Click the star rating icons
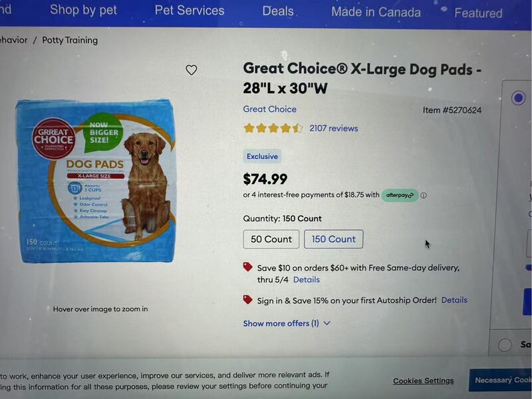Screen dimensions: 532x399 pos(273,128)
